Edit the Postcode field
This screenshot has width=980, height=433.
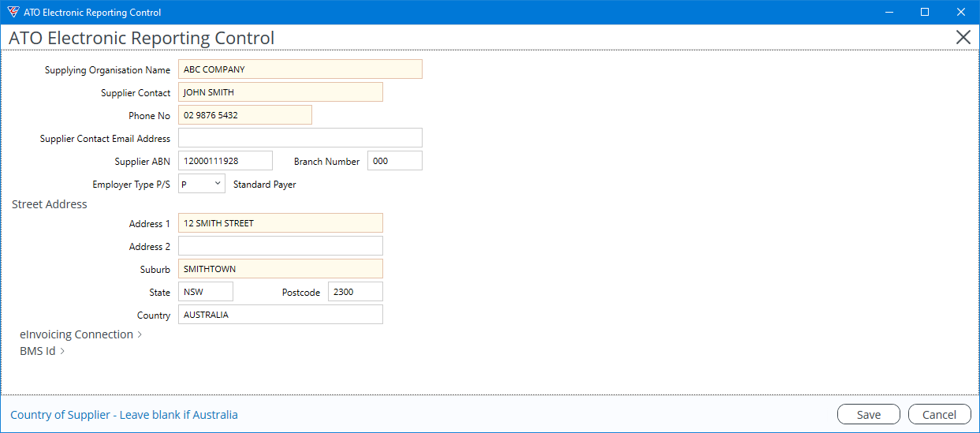[356, 292]
